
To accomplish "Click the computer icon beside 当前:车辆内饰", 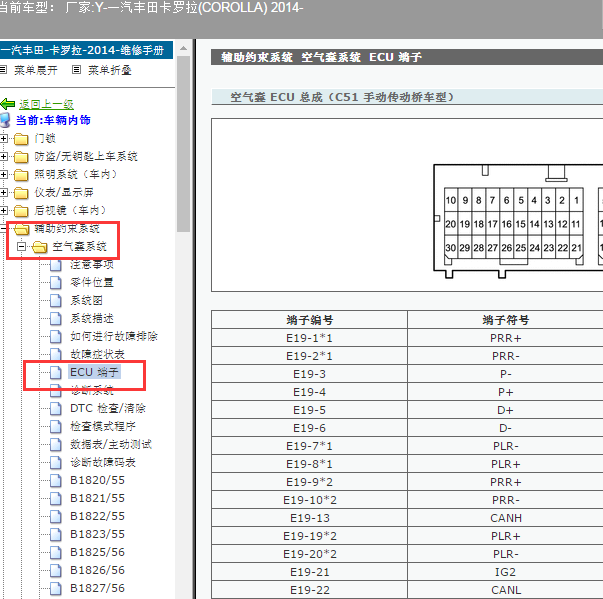I will click(x=5, y=120).
